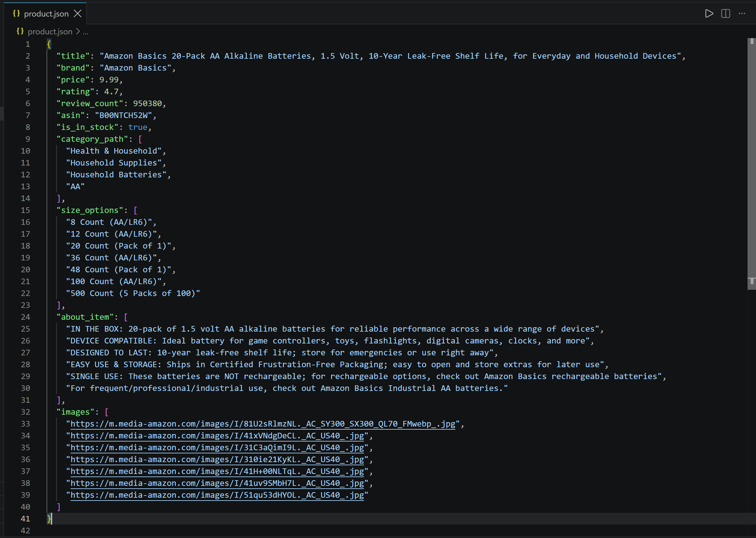Close the product.json tab
The width and height of the screenshot is (756, 538).
click(x=77, y=13)
